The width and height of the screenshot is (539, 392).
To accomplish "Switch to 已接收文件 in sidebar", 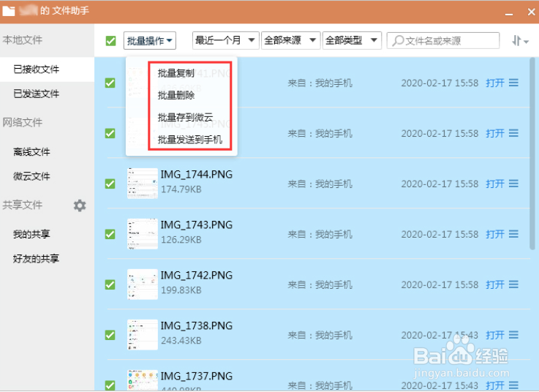I will point(47,69).
